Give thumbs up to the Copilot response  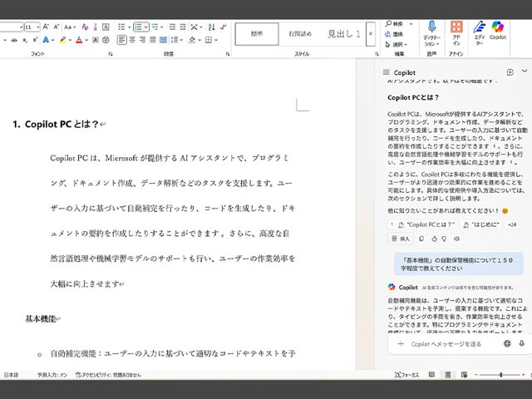point(434,239)
